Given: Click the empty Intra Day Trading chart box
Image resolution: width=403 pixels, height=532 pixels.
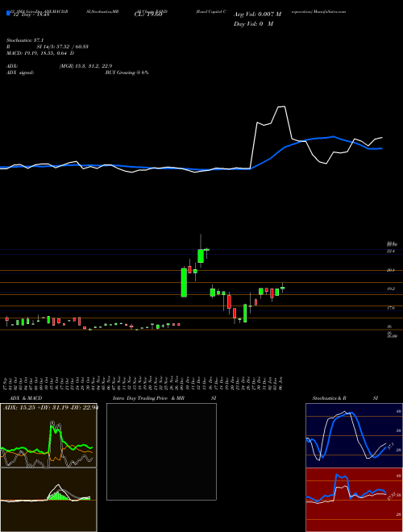Looking at the screenshot, I should [161, 451].
